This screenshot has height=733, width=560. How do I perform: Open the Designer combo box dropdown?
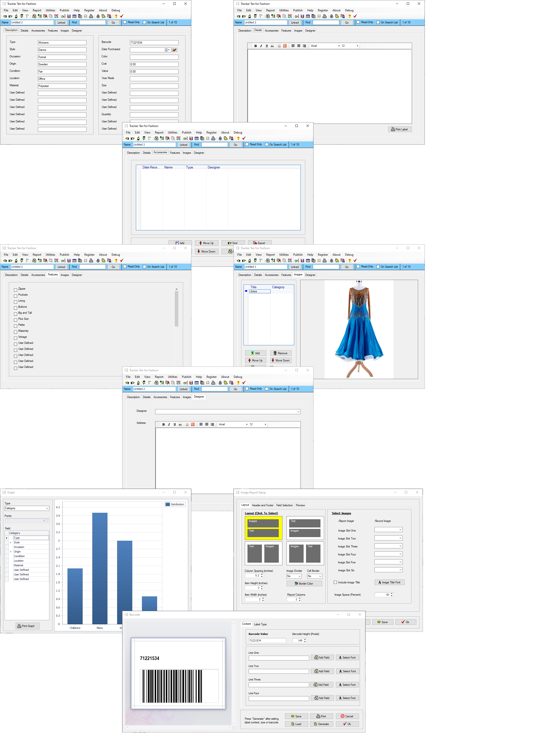pyautogui.click(x=298, y=412)
